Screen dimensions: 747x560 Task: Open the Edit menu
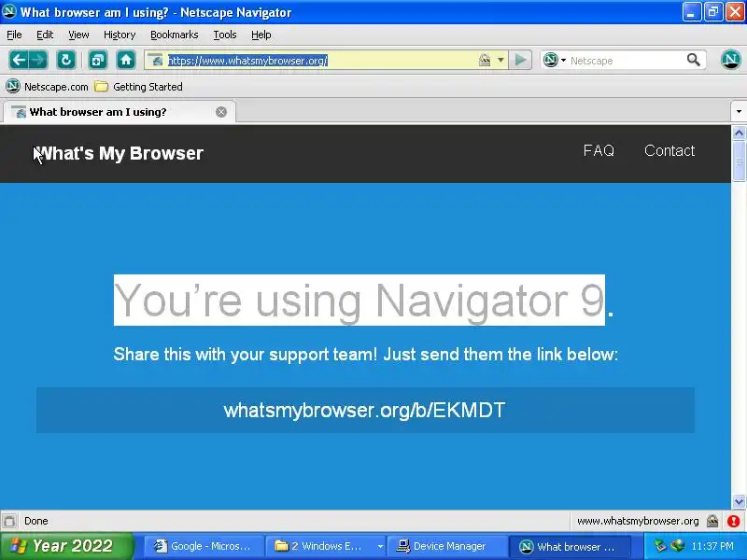(x=45, y=35)
